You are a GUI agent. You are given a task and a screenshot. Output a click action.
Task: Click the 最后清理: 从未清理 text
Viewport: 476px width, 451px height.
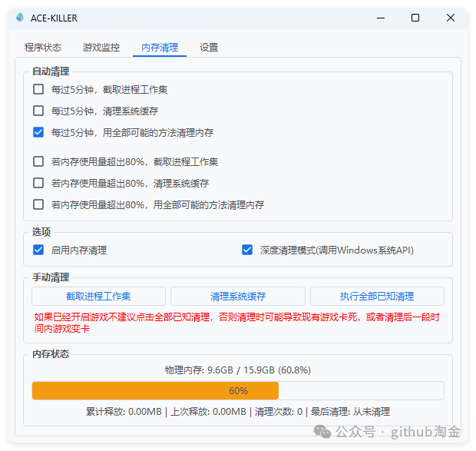coord(350,412)
